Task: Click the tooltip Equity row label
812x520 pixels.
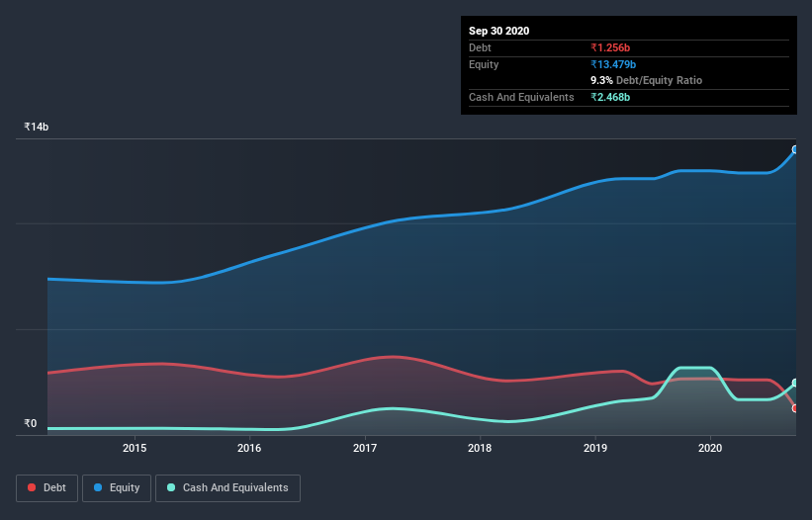Action: pyautogui.click(x=484, y=64)
